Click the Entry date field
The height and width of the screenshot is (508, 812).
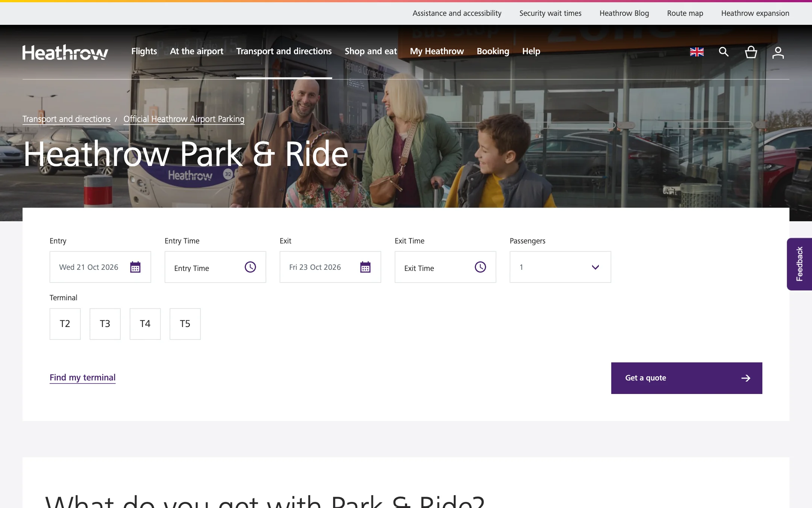tap(100, 267)
